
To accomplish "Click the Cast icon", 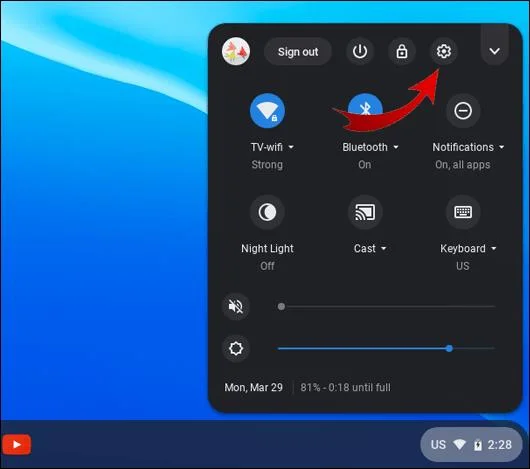I will (365, 212).
